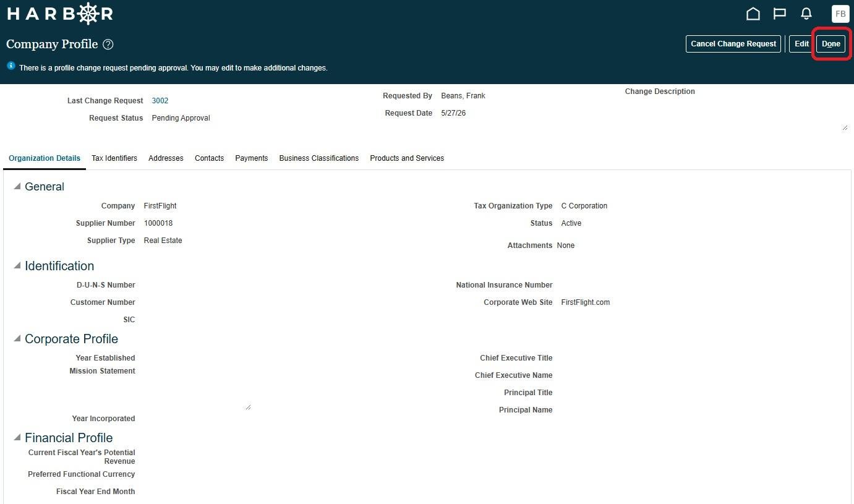
Task: Switch to Tax Identifiers tab
Action: pyautogui.click(x=114, y=158)
